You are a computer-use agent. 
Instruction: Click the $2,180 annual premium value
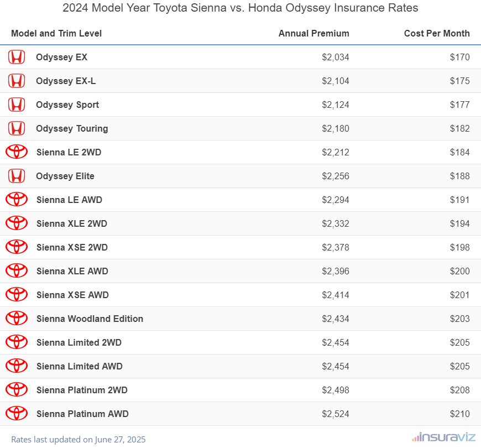point(336,128)
